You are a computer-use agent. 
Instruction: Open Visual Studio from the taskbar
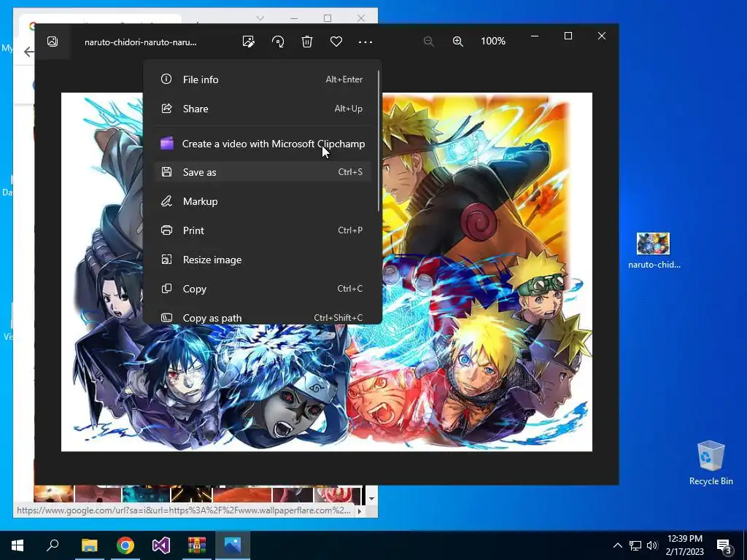click(161, 545)
